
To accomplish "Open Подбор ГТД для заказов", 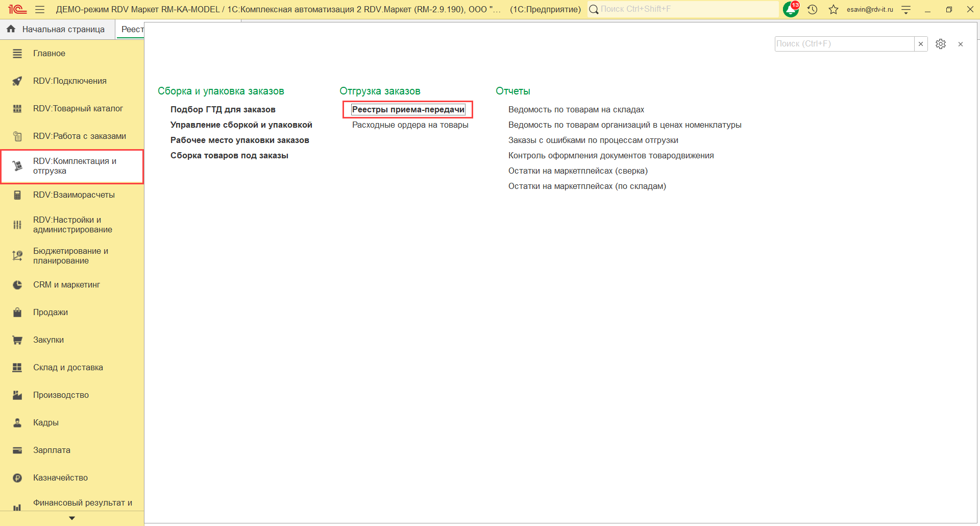I will (x=223, y=110).
